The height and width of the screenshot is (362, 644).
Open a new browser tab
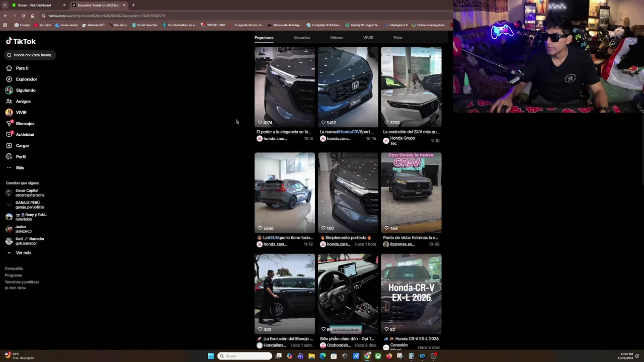click(133, 5)
